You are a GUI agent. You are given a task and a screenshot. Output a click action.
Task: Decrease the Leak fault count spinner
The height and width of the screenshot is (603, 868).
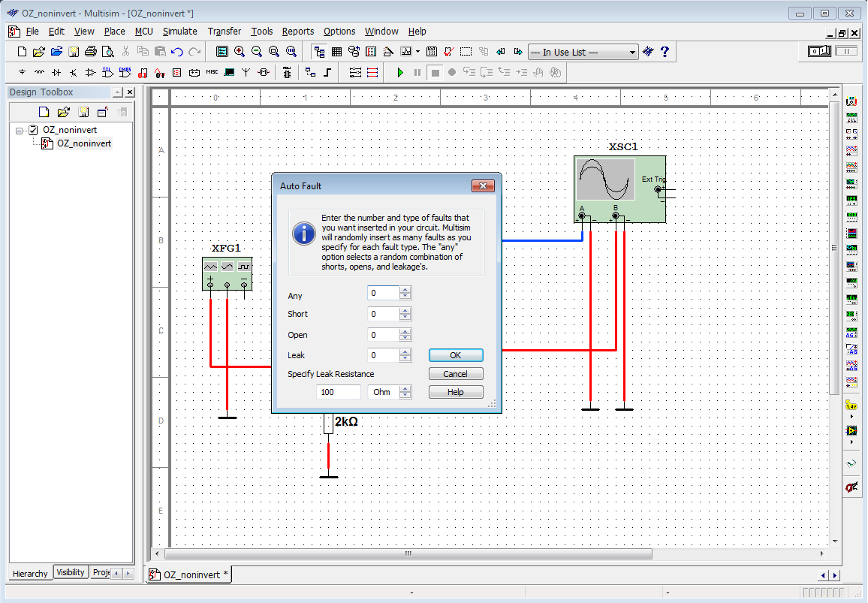405,358
